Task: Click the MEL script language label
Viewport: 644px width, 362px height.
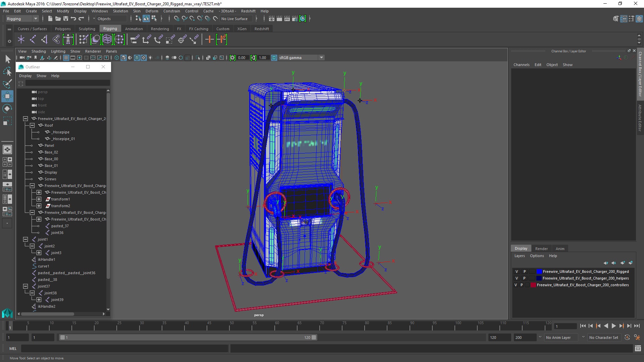Action: click(x=13, y=349)
